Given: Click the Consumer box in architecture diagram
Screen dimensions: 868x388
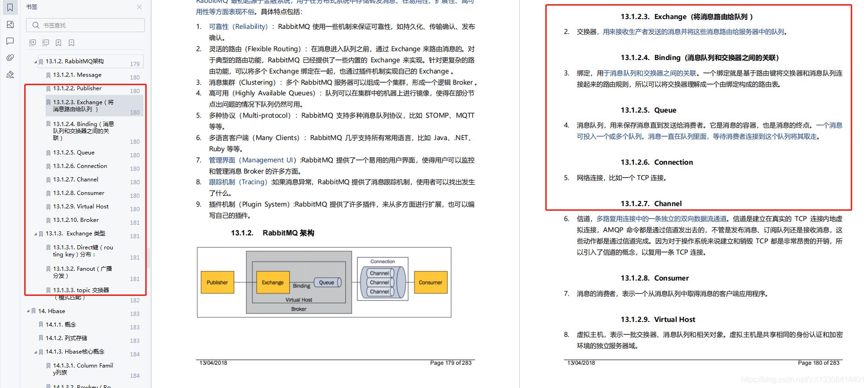Looking at the screenshot, I should point(431,282).
